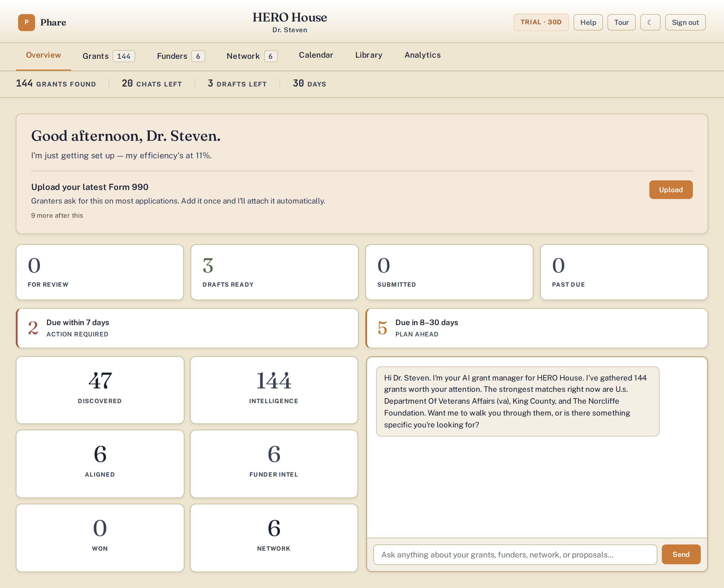Open the Grants tab
The height and width of the screenshot is (588, 724).
tap(108, 56)
